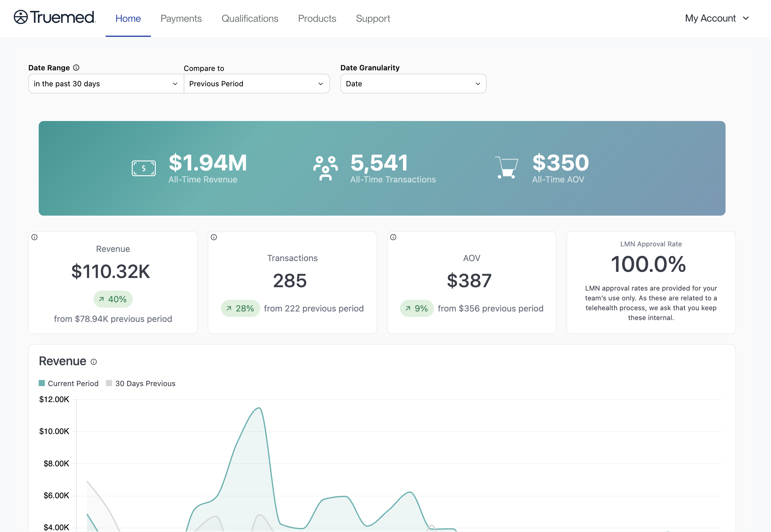Click 'from $356 previous period' text
This screenshot has width=771, height=532.
click(490, 308)
